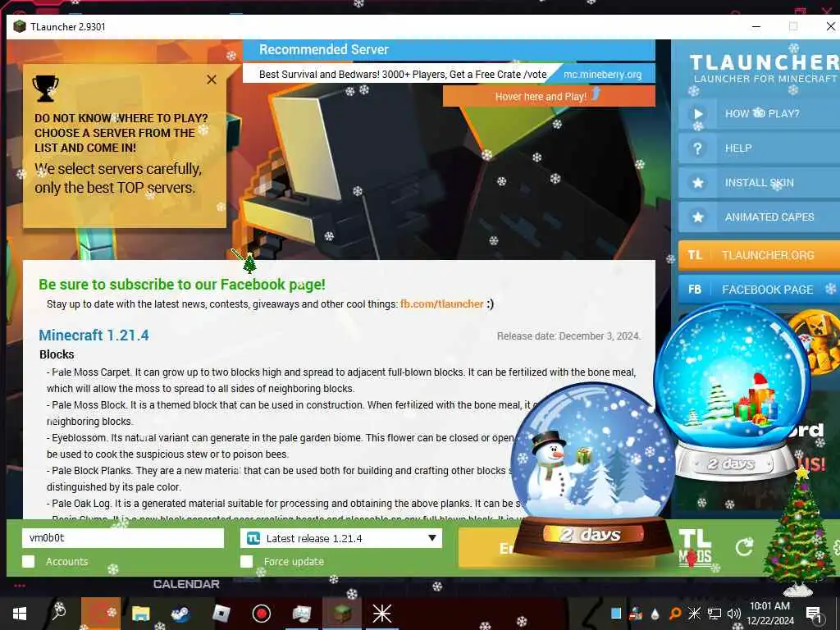Viewport: 840px width, 630px height.
Task: Open the Help section
Action: tap(759, 148)
